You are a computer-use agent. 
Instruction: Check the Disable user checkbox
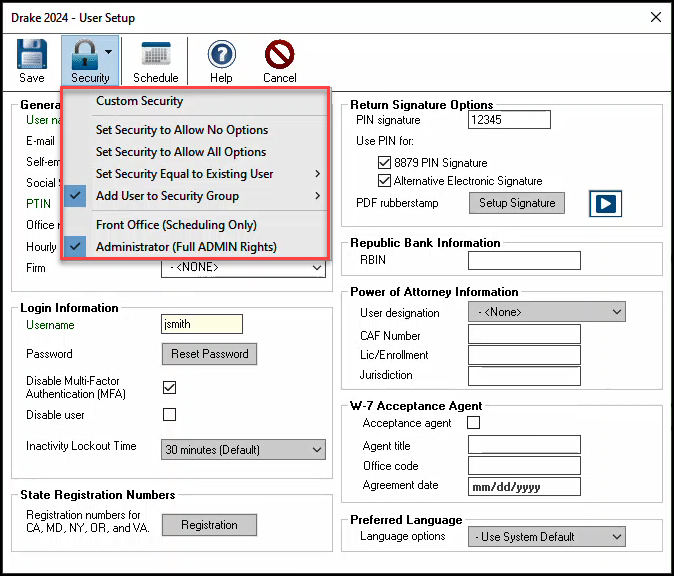point(169,415)
